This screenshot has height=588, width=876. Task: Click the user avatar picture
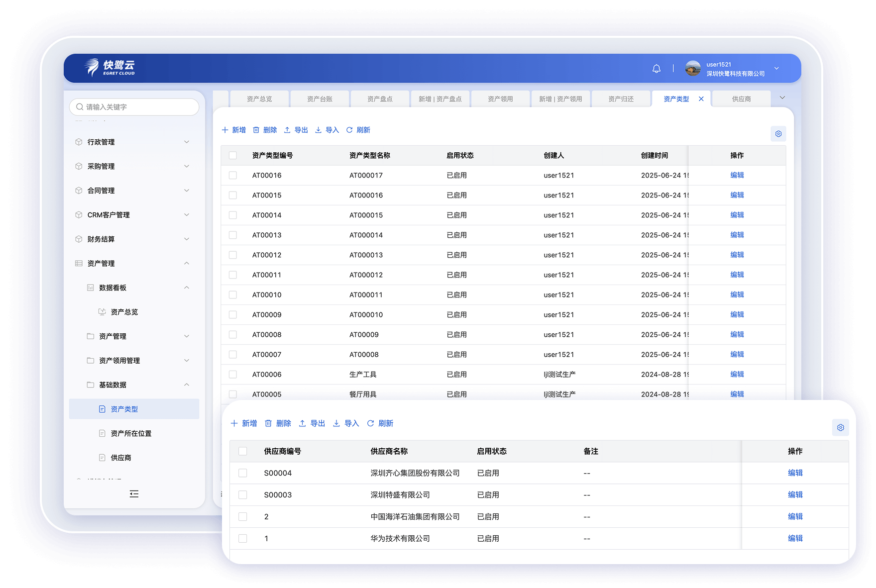[693, 69]
